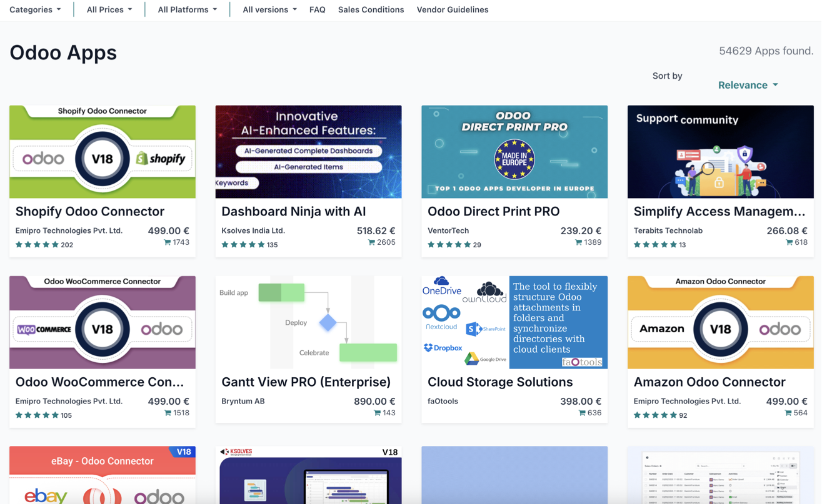Click the Shopify Odoo Connector title

pyautogui.click(x=90, y=212)
